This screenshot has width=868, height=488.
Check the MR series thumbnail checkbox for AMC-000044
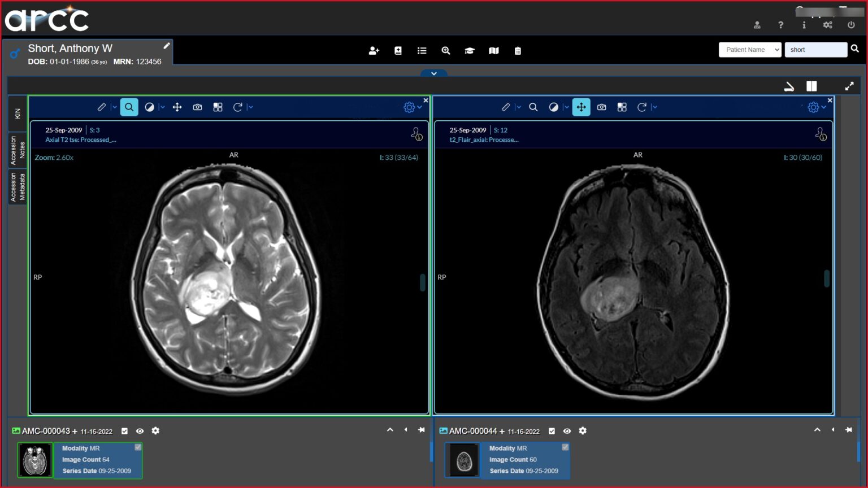[565, 447]
